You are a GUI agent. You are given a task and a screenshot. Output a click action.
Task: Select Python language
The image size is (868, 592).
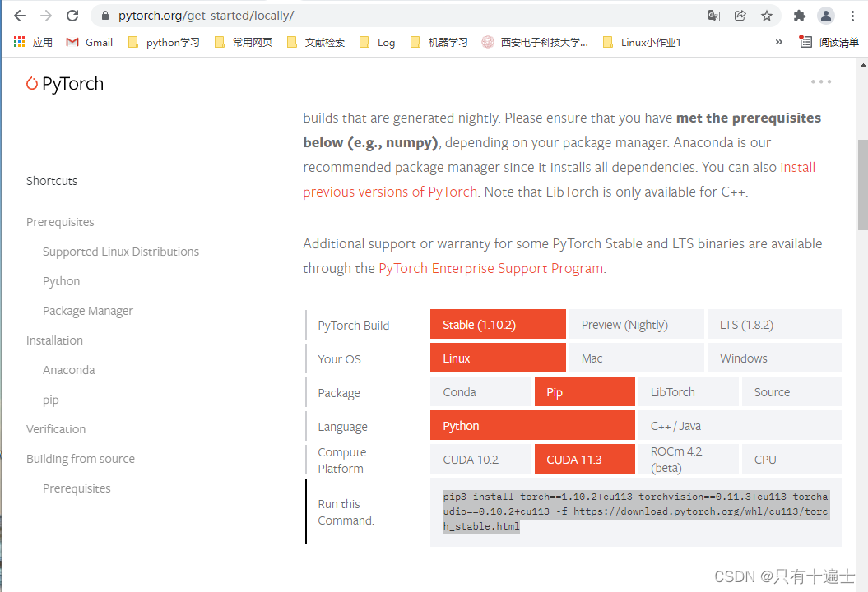(x=532, y=425)
